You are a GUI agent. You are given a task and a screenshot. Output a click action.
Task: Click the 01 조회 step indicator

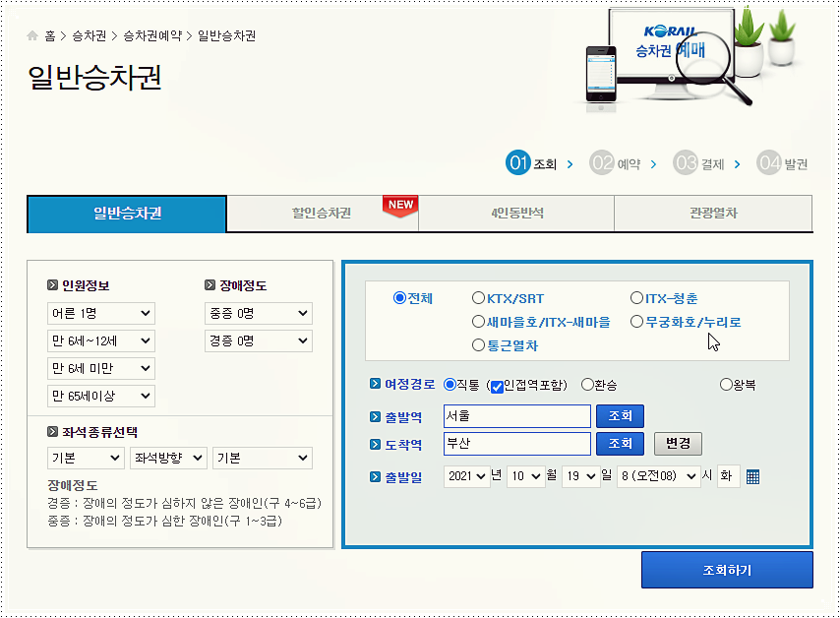point(531,163)
